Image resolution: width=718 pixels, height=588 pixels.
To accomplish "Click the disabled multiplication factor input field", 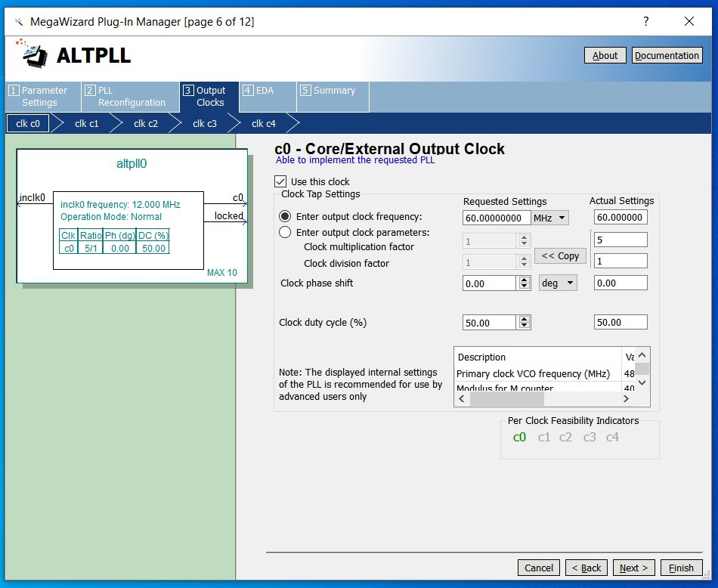I will pyautogui.click(x=490, y=241).
